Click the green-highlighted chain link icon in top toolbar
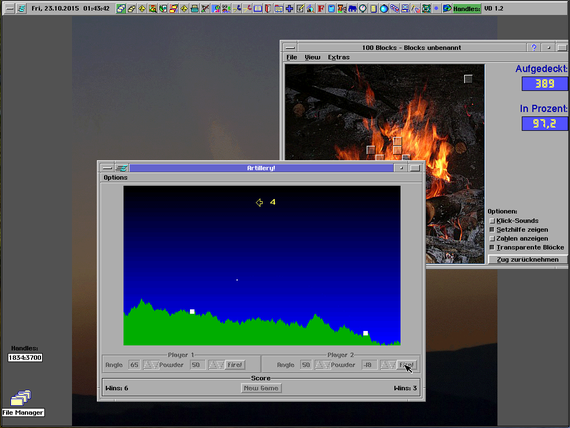Viewport: 570px width, 428px height. point(121,8)
